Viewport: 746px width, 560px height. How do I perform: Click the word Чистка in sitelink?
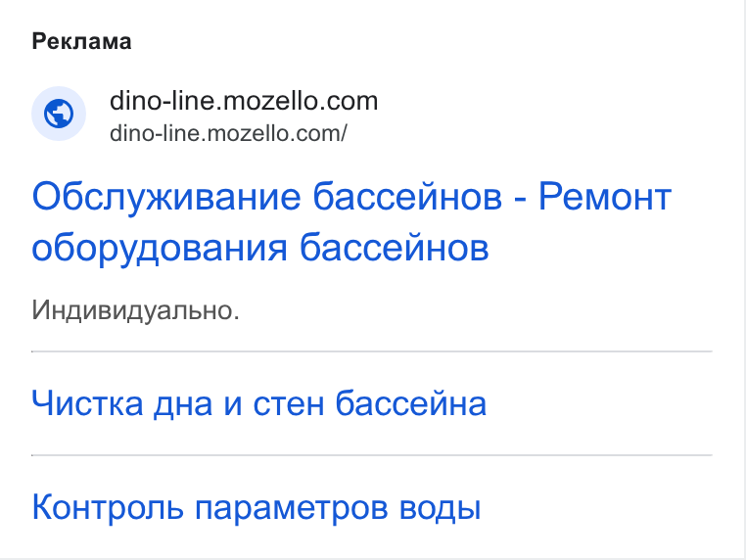tap(87, 403)
